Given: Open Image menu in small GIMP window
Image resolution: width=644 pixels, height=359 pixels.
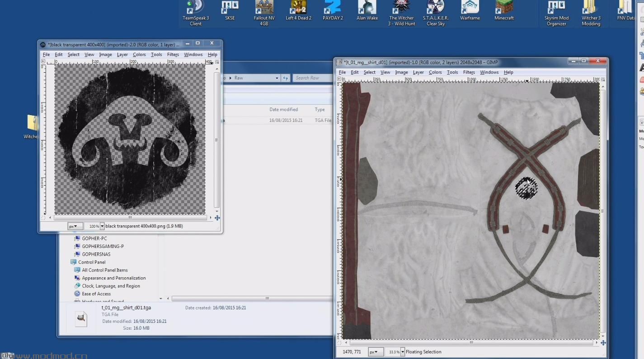Looking at the screenshot, I should click(x=105, y=55).
